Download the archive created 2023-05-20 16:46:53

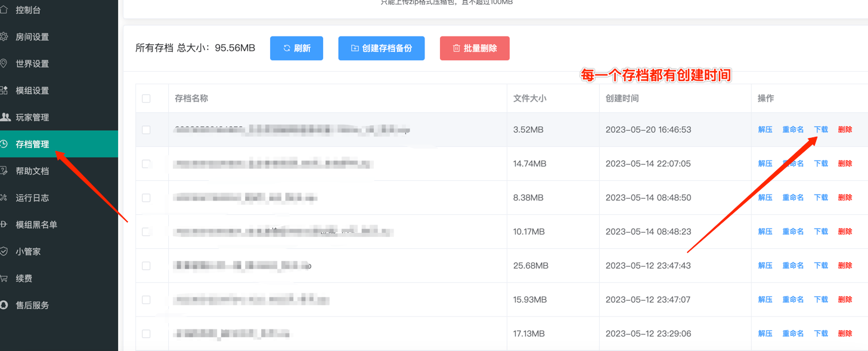coord(821,130)
